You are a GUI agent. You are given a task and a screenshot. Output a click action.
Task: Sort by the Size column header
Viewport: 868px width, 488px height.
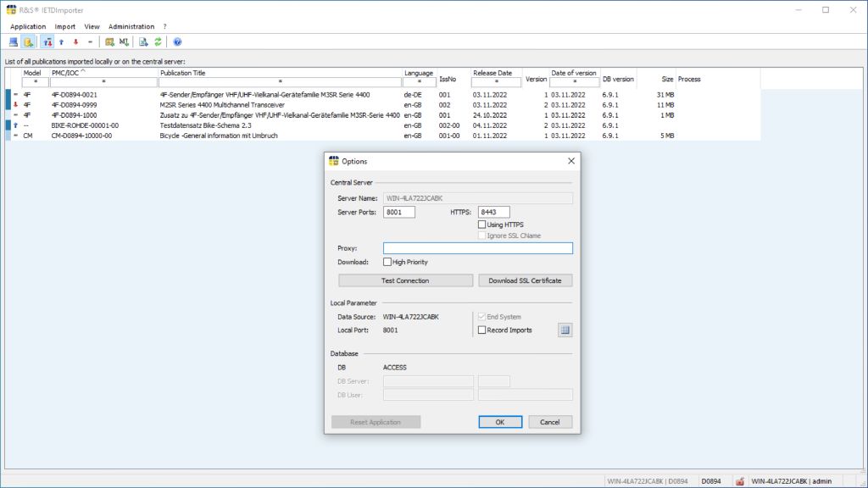667,79
